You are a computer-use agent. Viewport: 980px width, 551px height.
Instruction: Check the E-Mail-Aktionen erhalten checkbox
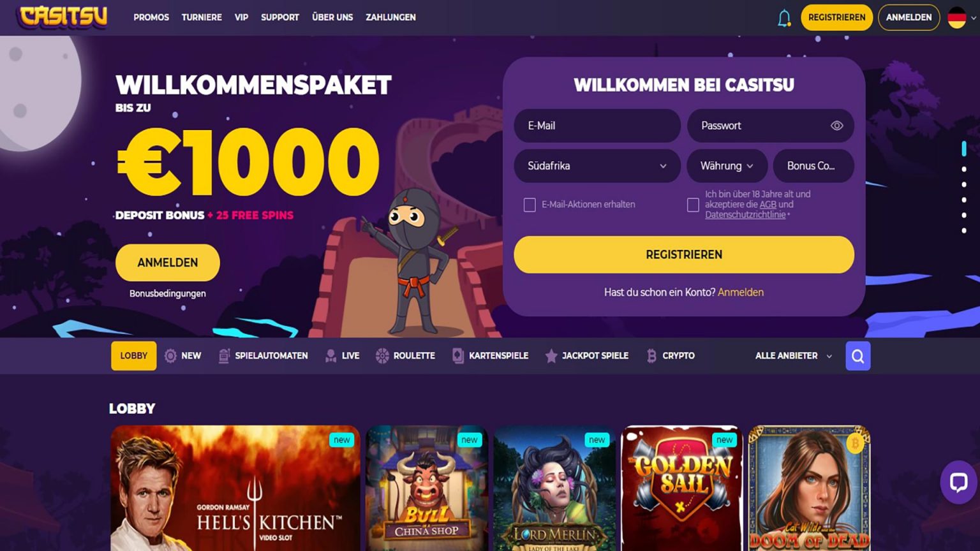click(530, 205)
